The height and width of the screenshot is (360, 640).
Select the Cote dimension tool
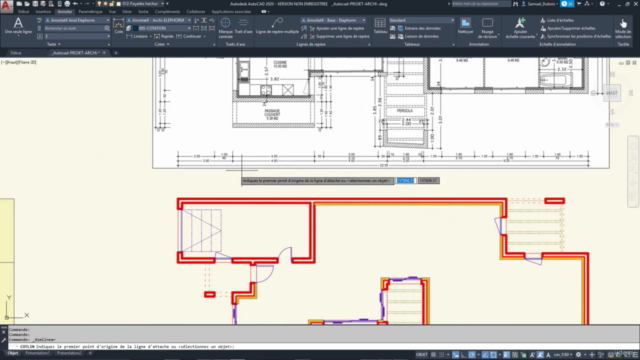(x=118, y=27)
